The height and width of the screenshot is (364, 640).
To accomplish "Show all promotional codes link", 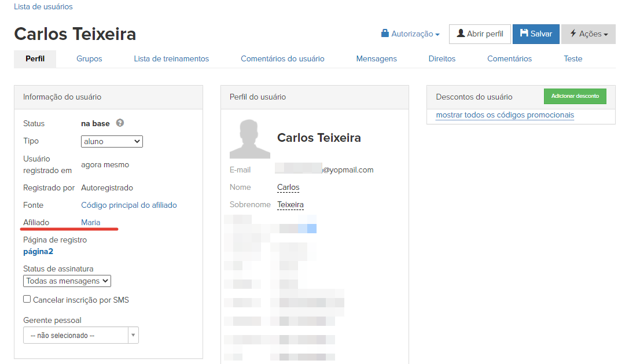I will pyautogui.click(x=505, y=115).
